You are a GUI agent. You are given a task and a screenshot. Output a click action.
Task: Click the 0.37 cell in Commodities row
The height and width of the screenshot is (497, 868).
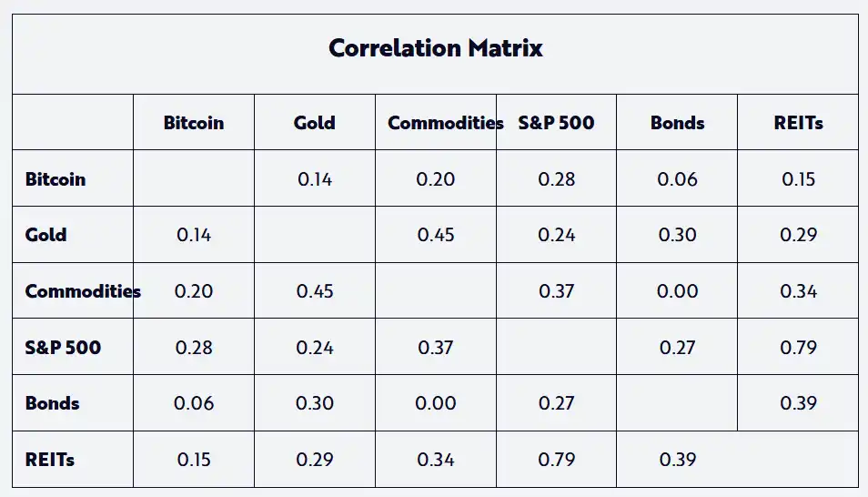[x=556, y=291]
